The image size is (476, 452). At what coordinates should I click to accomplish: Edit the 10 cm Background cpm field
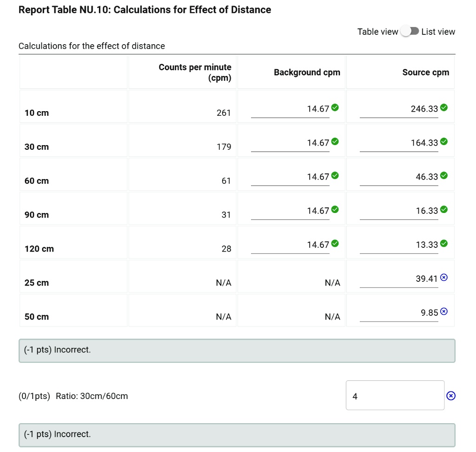pos(290,110)
